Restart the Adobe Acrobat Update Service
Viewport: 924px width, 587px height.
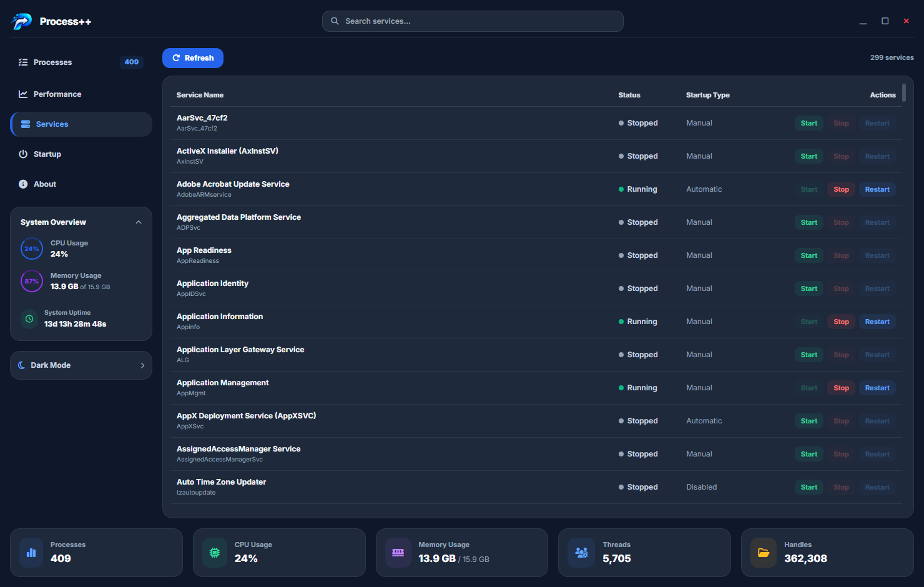(x=877, y=189)
